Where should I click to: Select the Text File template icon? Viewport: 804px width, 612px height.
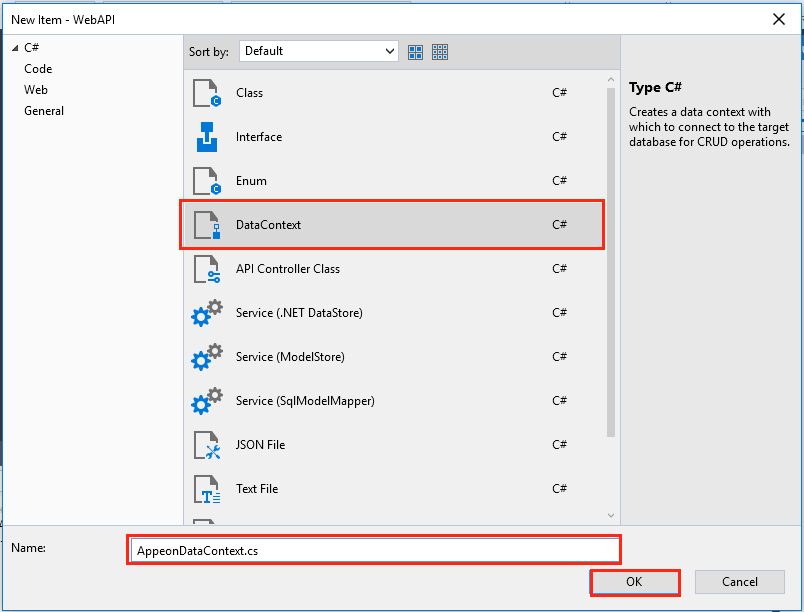tap(206, 489)
